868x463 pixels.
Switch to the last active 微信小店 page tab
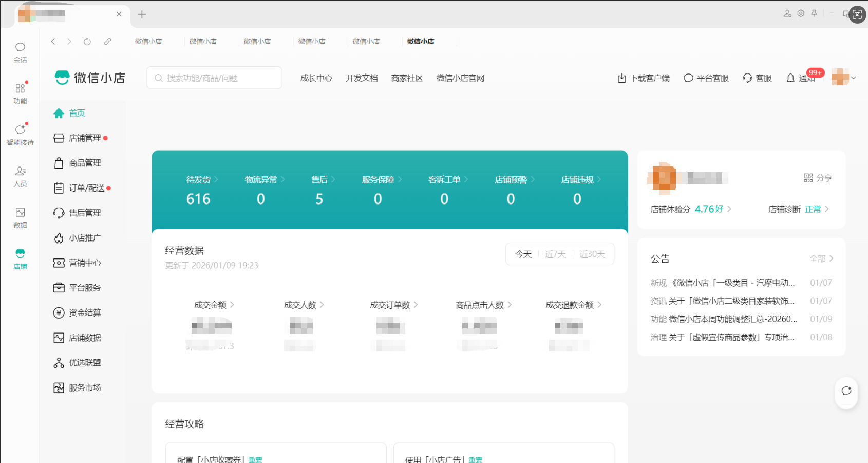click(x=421, y=42)
